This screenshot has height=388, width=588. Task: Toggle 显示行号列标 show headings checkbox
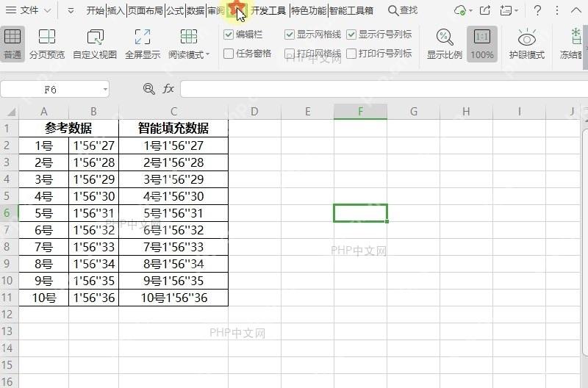351,35
